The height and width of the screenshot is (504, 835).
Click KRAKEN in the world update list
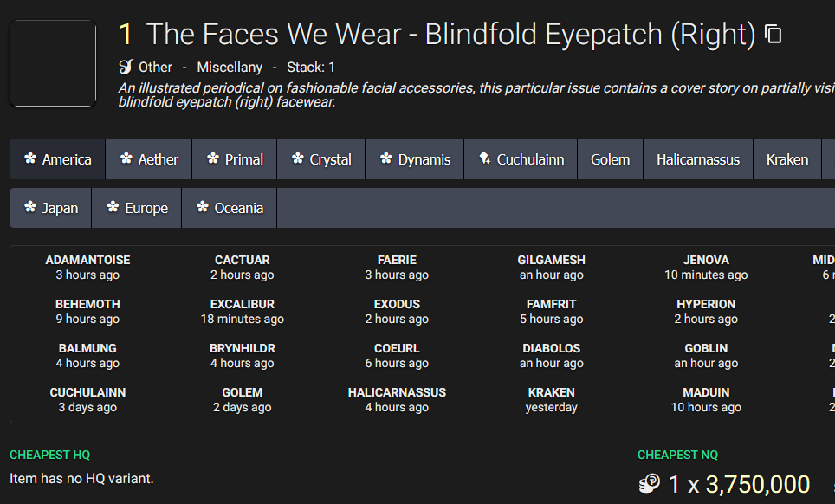tap(551, 400)
